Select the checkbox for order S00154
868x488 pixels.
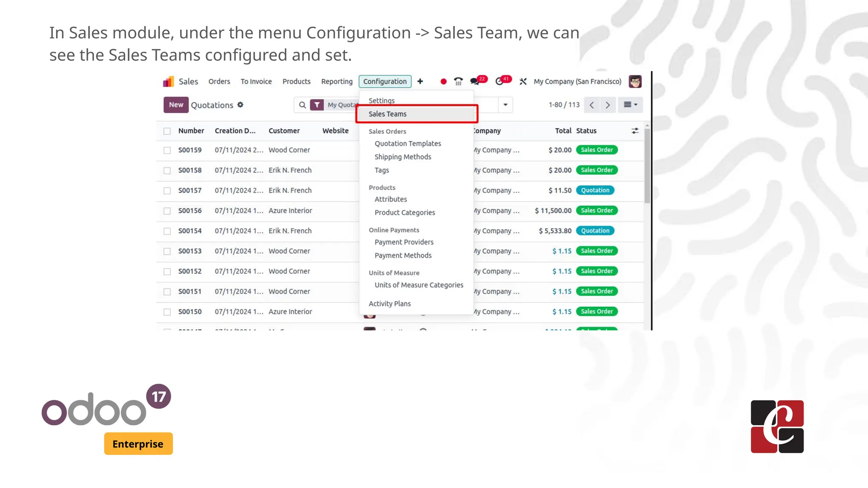[167, 231]
